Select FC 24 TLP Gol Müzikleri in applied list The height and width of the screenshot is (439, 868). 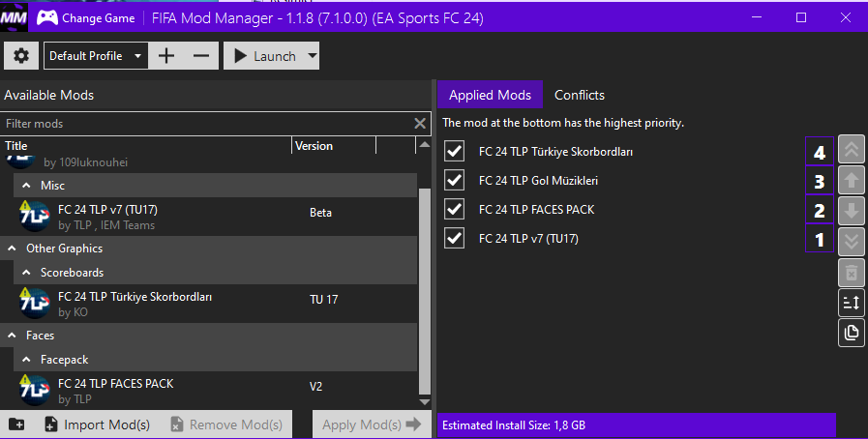pyautogui.click(x=538, y=180)
